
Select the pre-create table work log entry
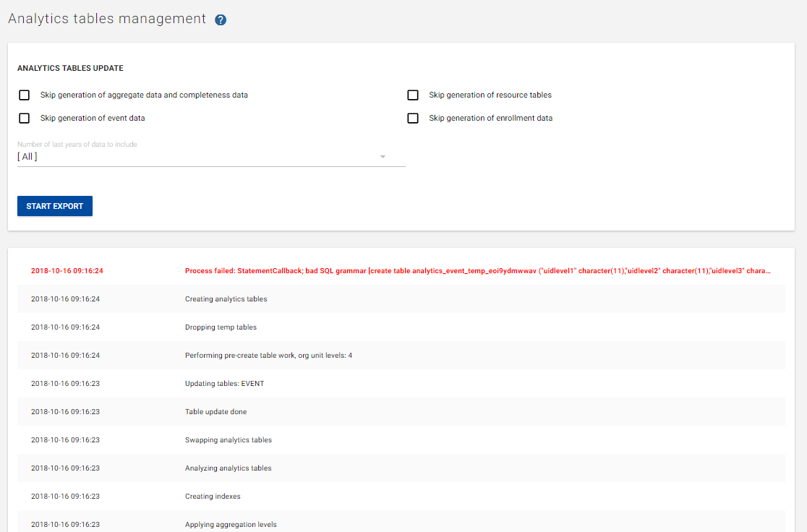coord(268,356)
